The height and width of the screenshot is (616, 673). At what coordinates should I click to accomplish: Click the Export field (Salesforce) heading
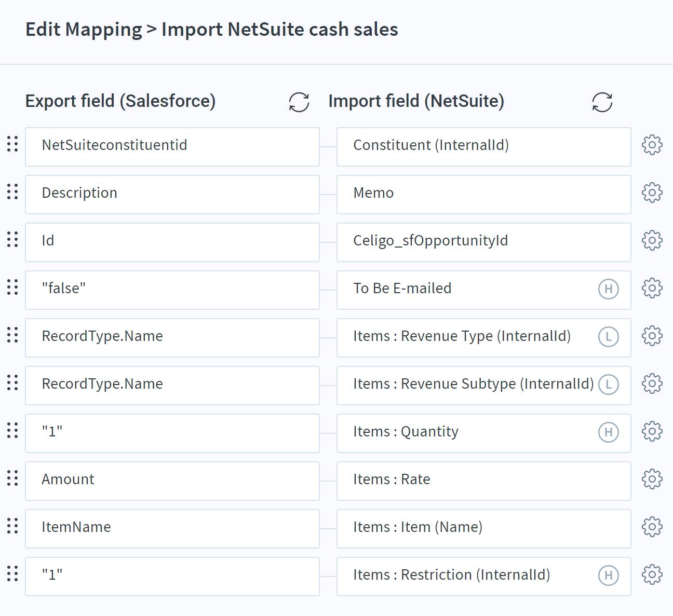point(120,101)
